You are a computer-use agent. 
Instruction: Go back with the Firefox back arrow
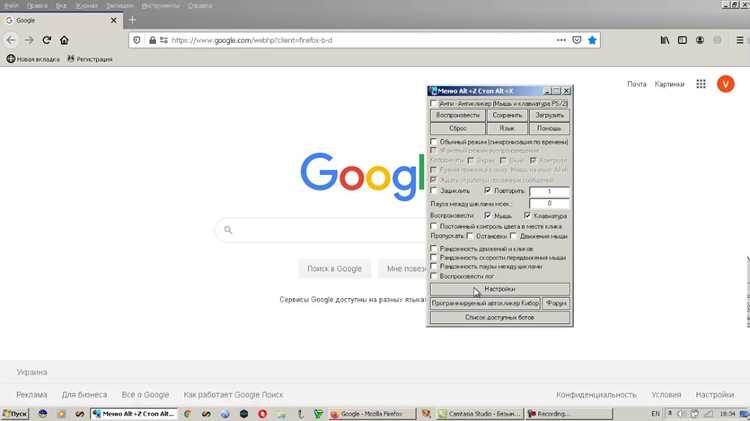pyautogui.click(x=11, y=40)
